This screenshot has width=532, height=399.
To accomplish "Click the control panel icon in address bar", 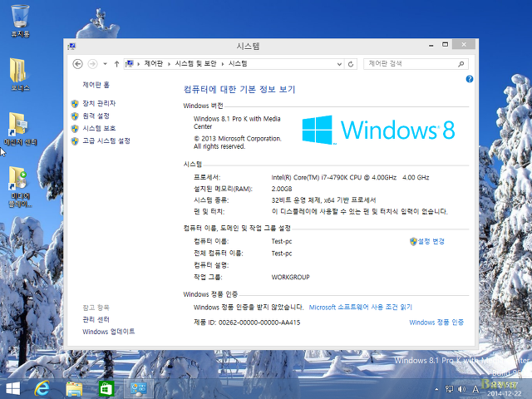I will pos(130,63).
